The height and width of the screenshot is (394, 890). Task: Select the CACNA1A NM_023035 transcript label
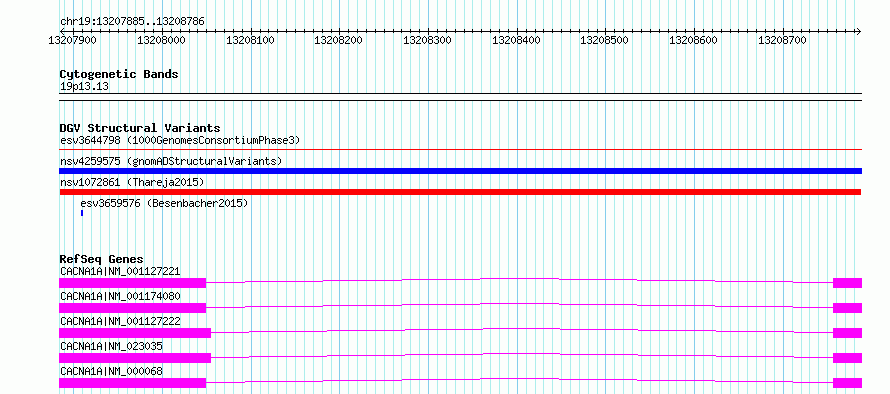[112, 346]
